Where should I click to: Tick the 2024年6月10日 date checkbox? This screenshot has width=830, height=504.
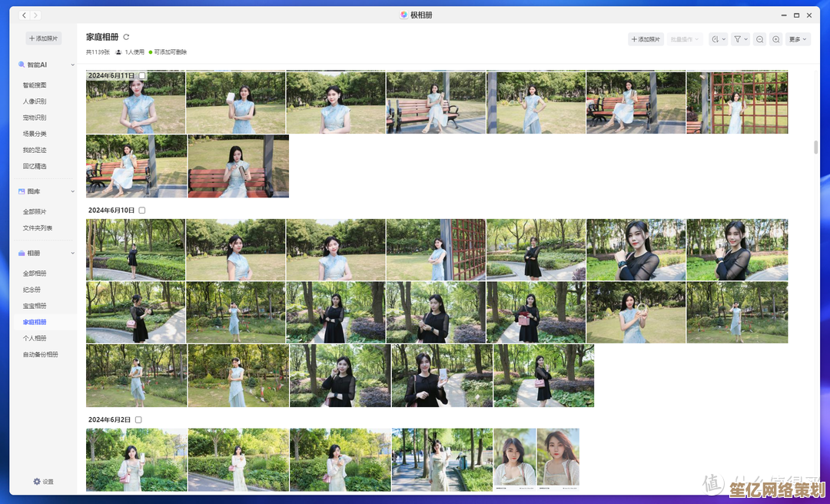coord(142,211)
